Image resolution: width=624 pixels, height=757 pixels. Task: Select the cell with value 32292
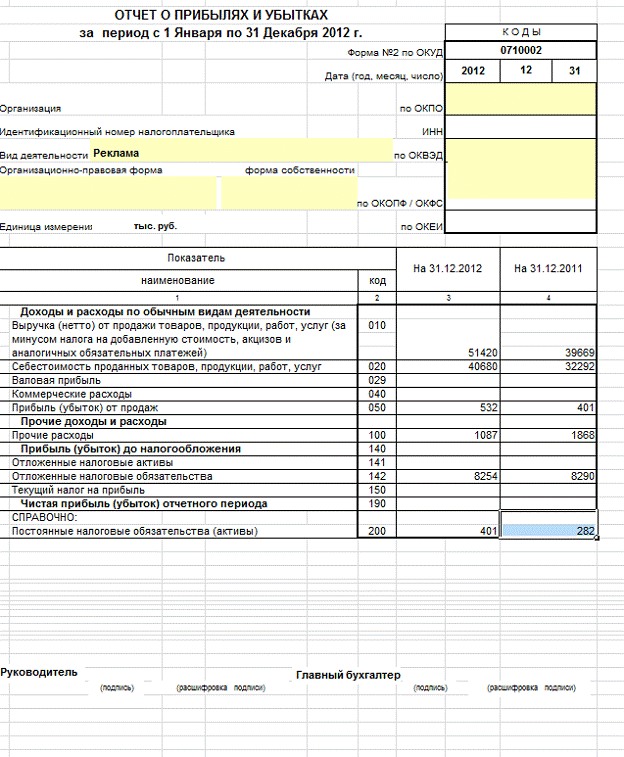tap(549, 367)
